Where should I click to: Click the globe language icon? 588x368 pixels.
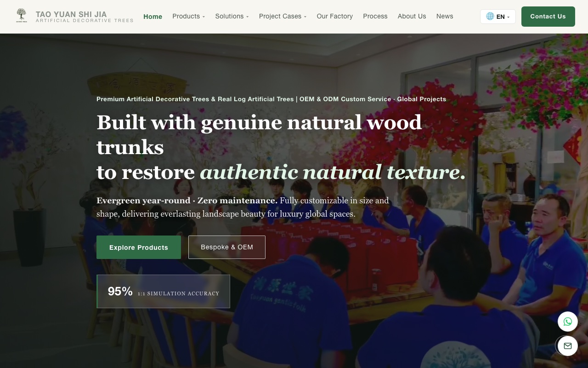point(490,16)
